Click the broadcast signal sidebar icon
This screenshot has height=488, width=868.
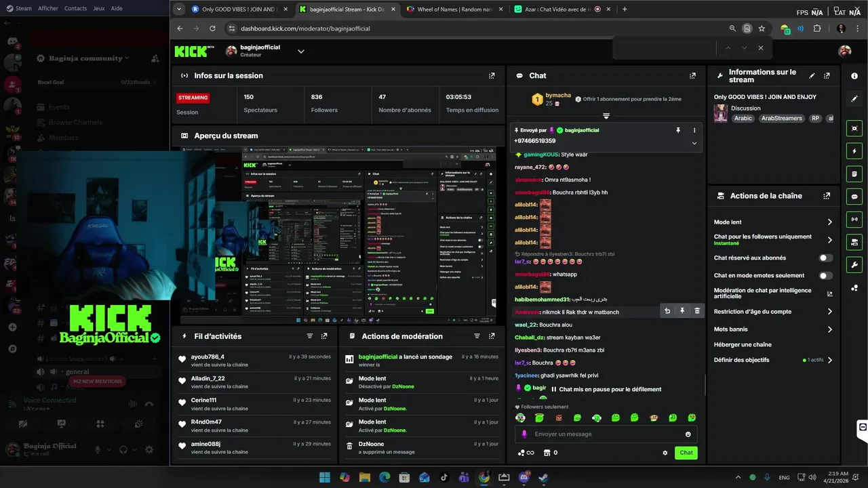tap(854, 219)
